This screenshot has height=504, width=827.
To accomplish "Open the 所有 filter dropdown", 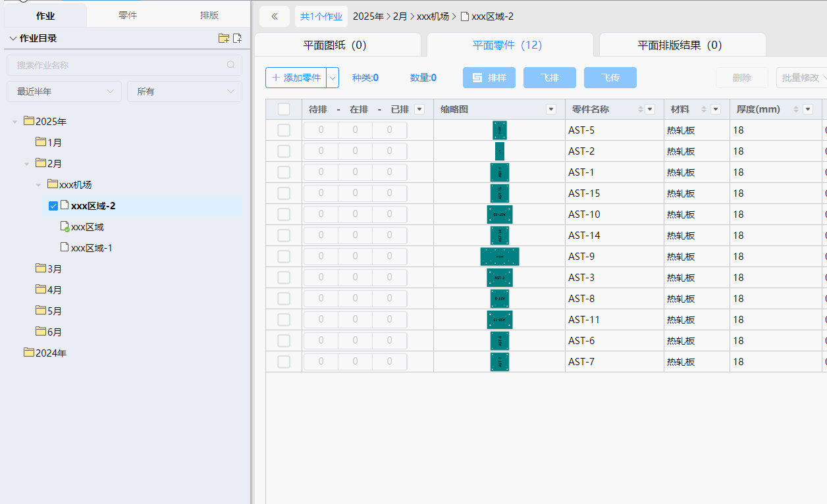I will (x=184, y=91).
